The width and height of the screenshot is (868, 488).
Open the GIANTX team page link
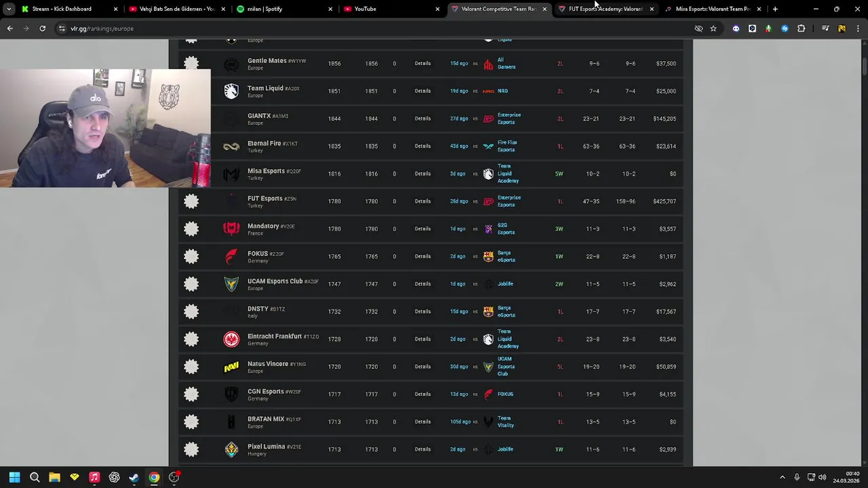(x=259, y=116)
